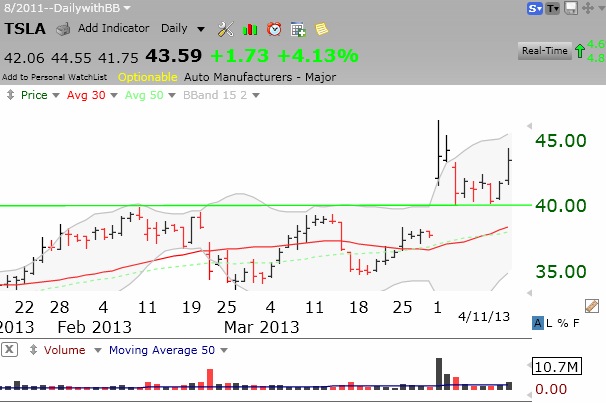The width and height of the screenshot is (606, 403).
Task: Open the wrench and screwdriver settings tool
Action: click(225, 29)
